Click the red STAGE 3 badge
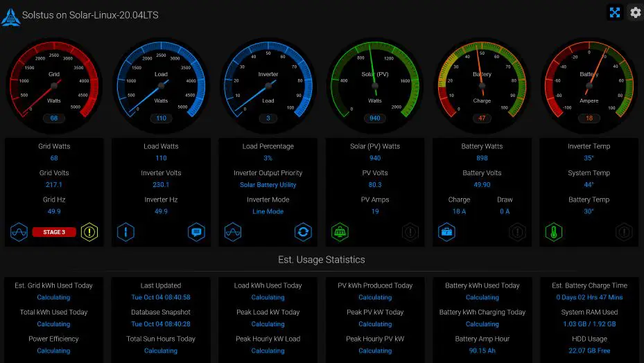 click(54, 232)
